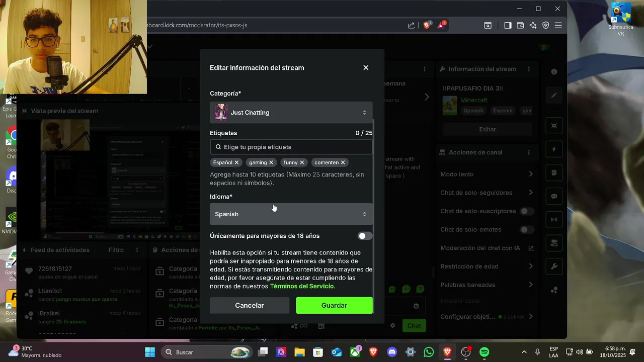Click the Brave Rewards triangle icon

point(441,25)
